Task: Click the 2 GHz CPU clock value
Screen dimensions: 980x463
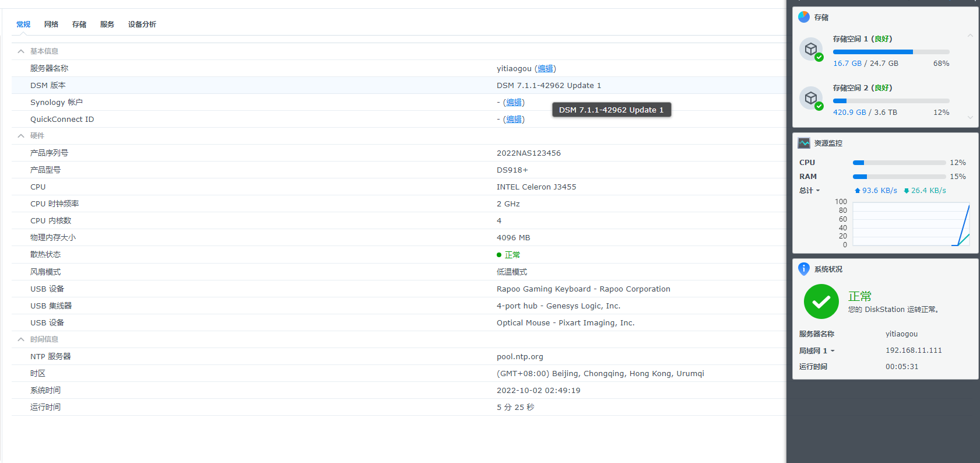Action: [508, 204]
